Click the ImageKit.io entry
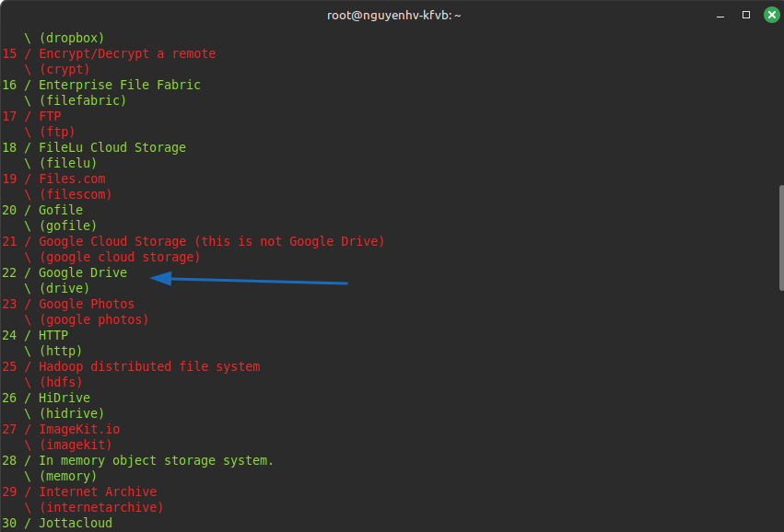This screenshot has width=784, height=532. click(x=79, y=429)
